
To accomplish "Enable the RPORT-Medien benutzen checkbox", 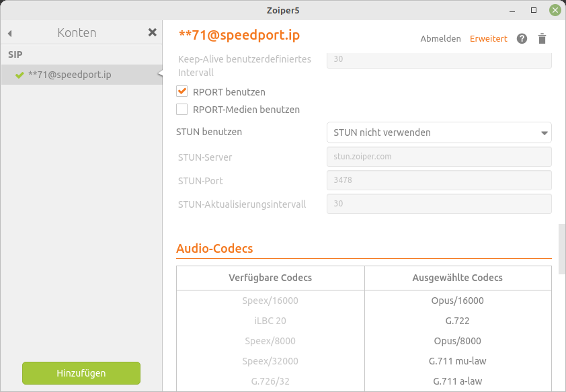I will point(182,109).
